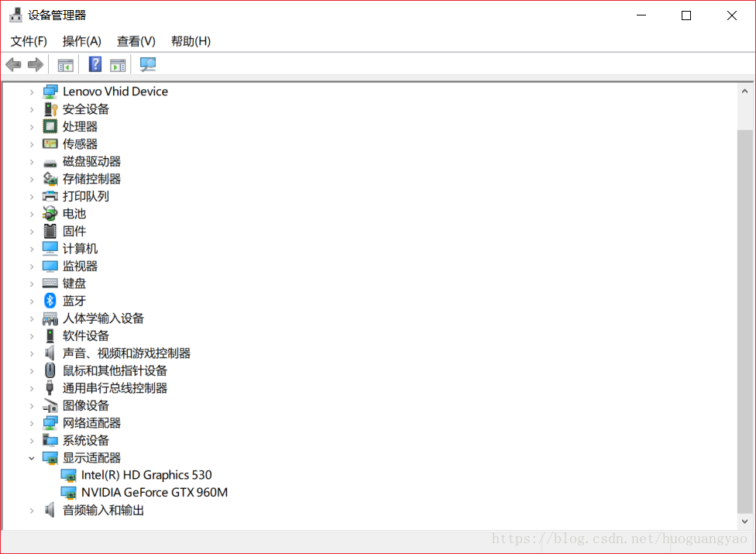This screenshot has height=554, width=756.
Task: Expand the 系统设备 node chevron
Action: point(32,440)
